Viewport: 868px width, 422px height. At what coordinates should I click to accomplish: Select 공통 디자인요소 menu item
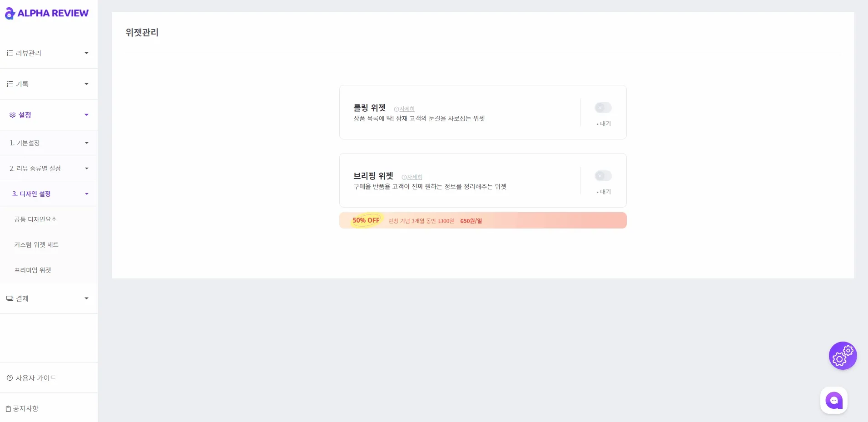(35, 219)
